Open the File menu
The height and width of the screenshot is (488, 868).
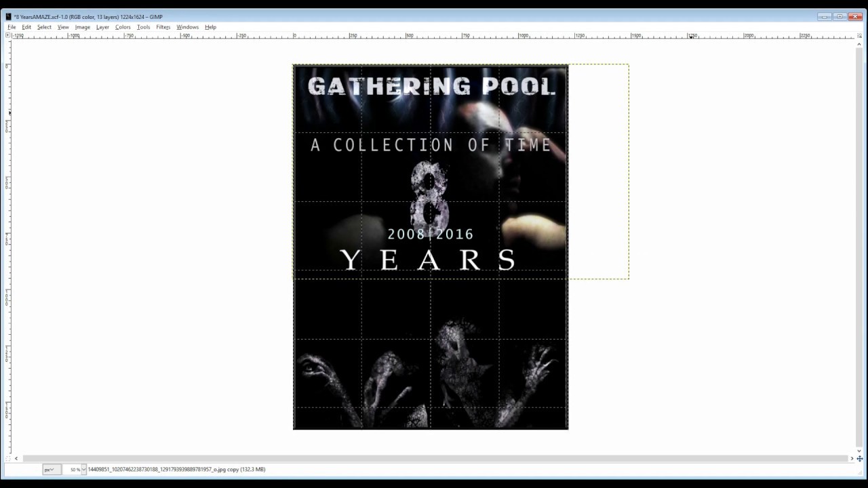click(12, 27)
